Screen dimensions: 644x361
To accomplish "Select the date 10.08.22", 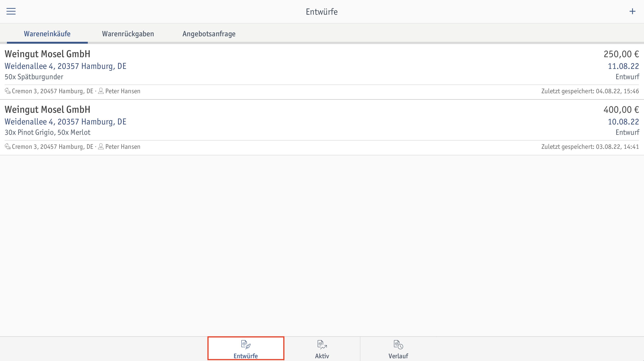I will pos(623,122).
